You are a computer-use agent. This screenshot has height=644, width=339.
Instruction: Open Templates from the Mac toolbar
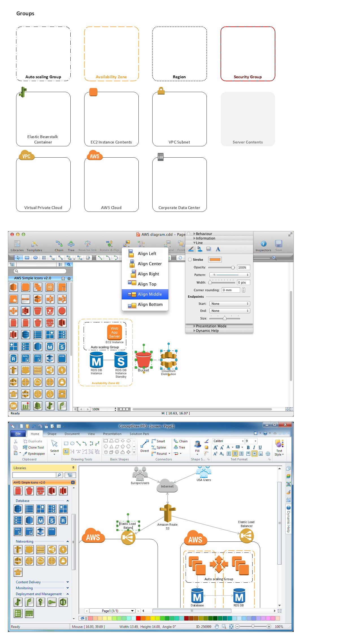(34, 246)
